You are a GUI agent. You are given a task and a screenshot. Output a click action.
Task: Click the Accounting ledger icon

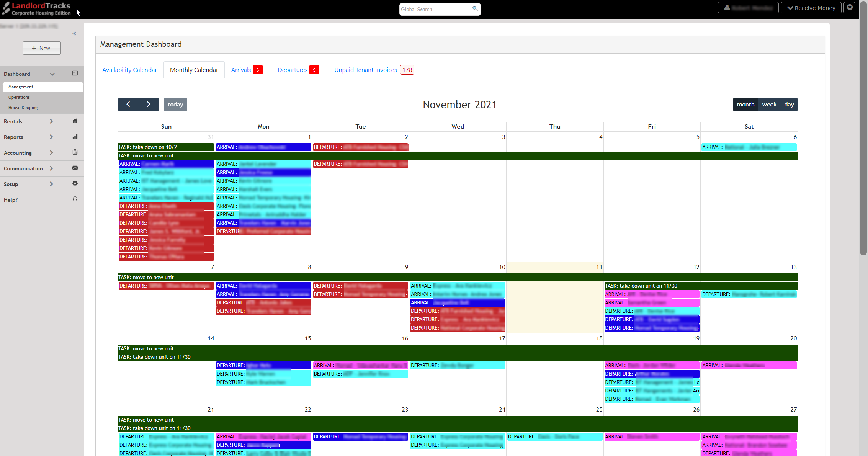coord(75,152)
